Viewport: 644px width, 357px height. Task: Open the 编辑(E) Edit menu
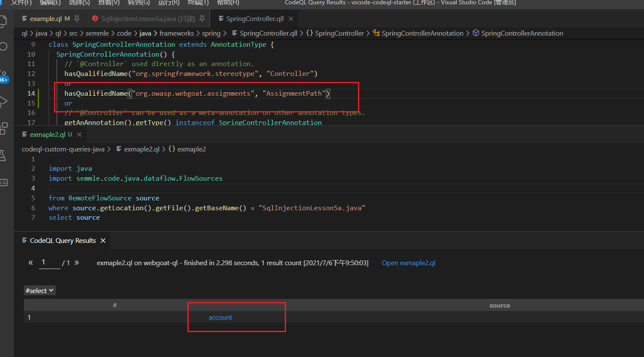[50, 3]
